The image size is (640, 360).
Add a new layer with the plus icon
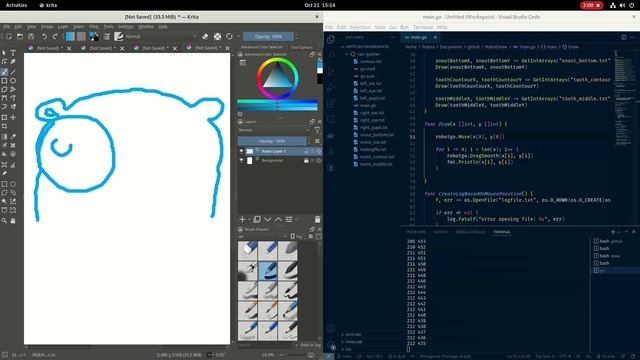tap(242, 220)
